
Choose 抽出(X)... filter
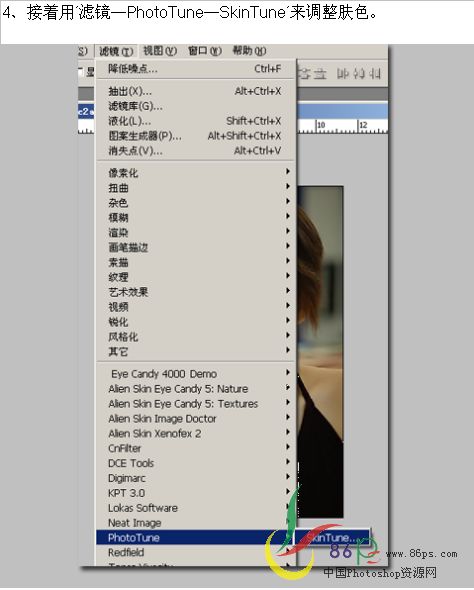[196, 91]
